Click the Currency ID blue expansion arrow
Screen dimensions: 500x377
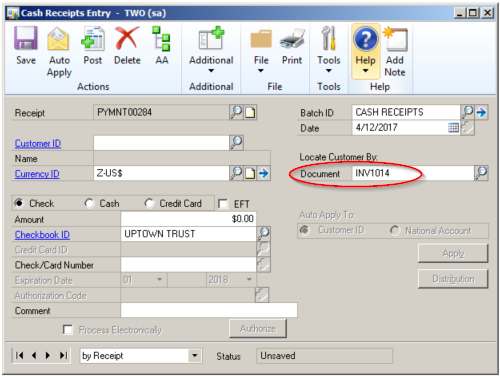pos(263,173)
